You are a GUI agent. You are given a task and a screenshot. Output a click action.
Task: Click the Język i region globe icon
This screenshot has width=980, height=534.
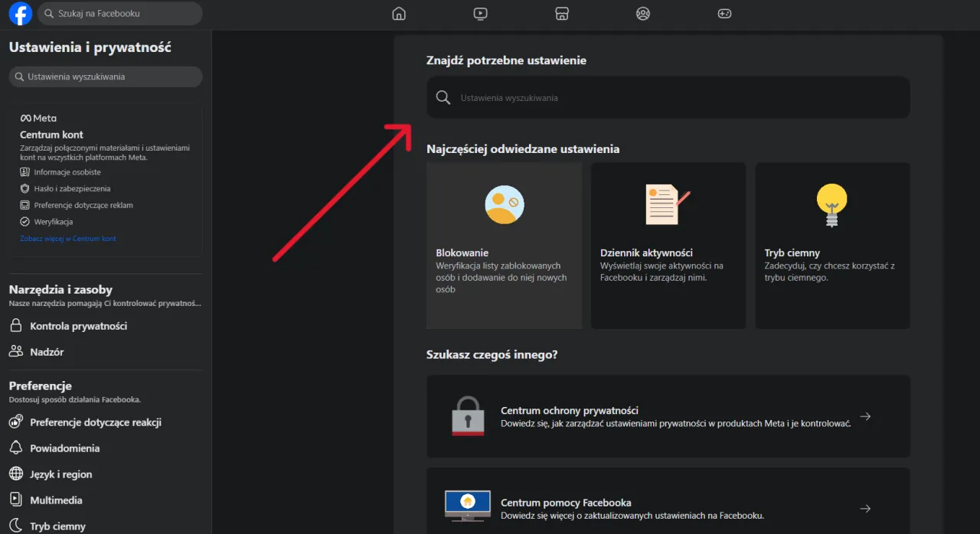coord(15,474)
